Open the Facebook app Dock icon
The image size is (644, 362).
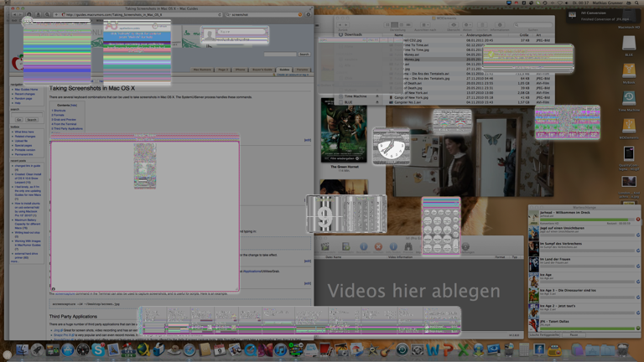539,350
